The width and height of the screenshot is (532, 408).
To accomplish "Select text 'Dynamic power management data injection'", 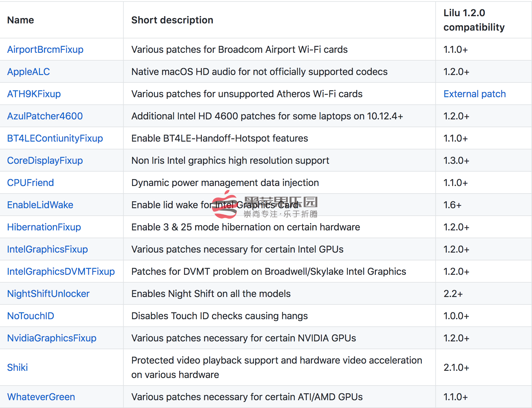I will click(225, 183).
